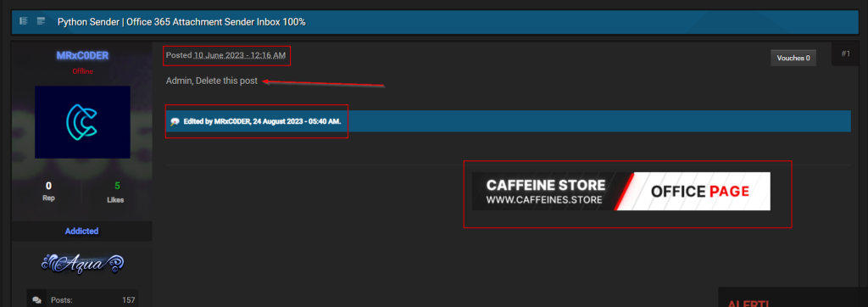Open MRxC0DER's avatar image
The width and height of the screenshot is (868, 307).
[x=82, y=122]
